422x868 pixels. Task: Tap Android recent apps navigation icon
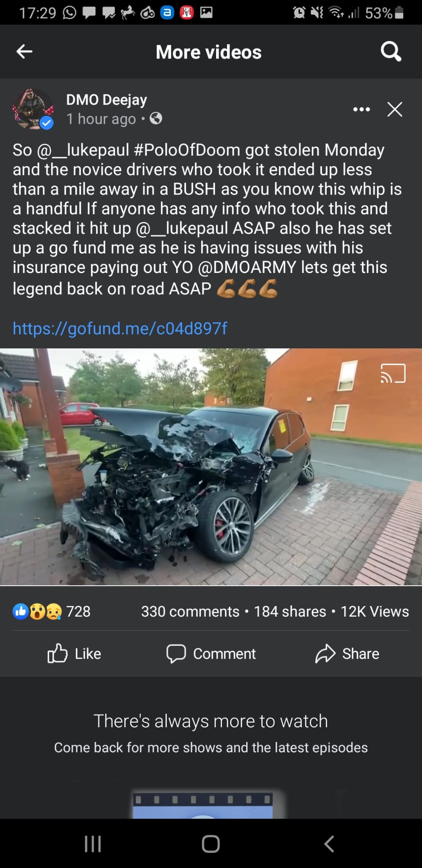[x=93, y=843]
